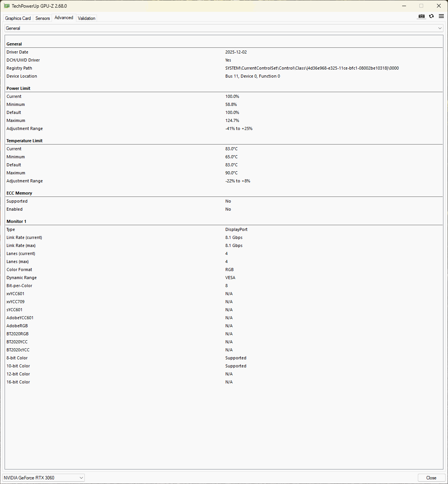Screen dimensions: 448x484
Task: Click the BT2020YCC row label
Action: (x=17, y=342)
